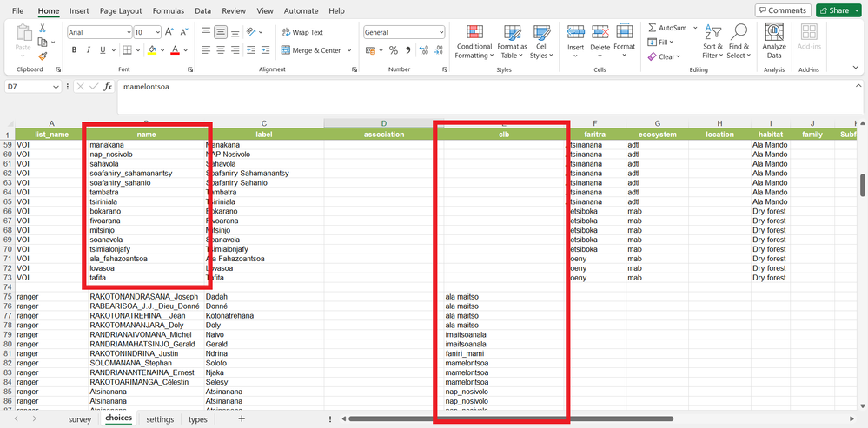Apply cell borders using the Borders icon
This screenshot has height=428, width=868.
pos(127,50)
